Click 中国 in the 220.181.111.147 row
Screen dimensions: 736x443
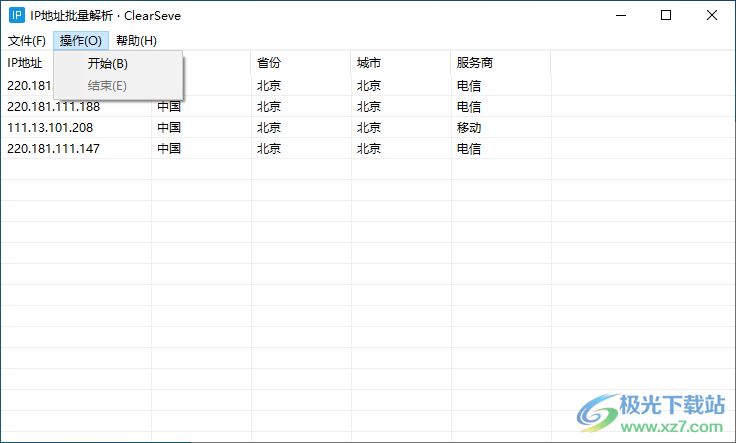tap(169, 149)
